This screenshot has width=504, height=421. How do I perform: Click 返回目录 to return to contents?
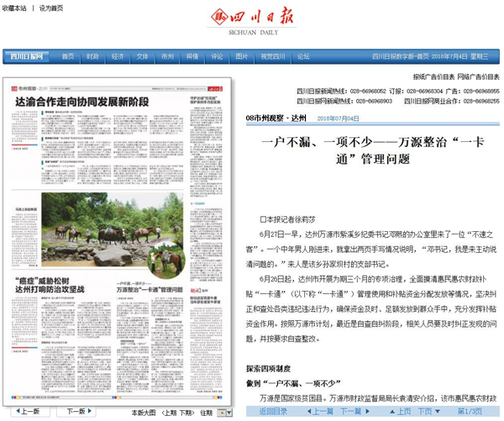273,412
